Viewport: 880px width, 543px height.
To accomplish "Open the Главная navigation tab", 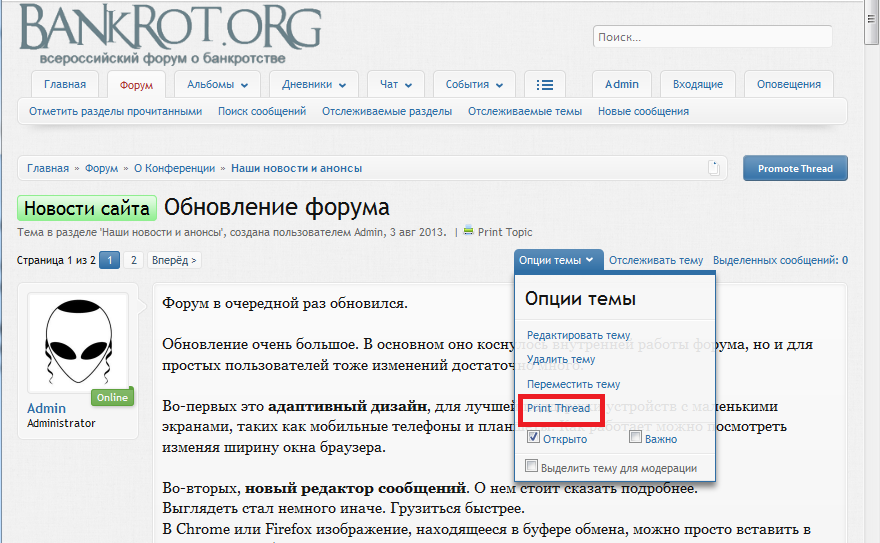I will (x=64, y=85).
